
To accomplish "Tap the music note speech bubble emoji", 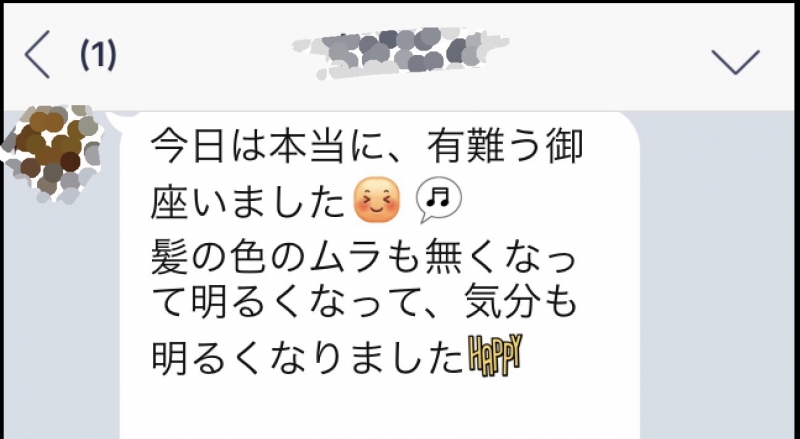I will (439, 200).
